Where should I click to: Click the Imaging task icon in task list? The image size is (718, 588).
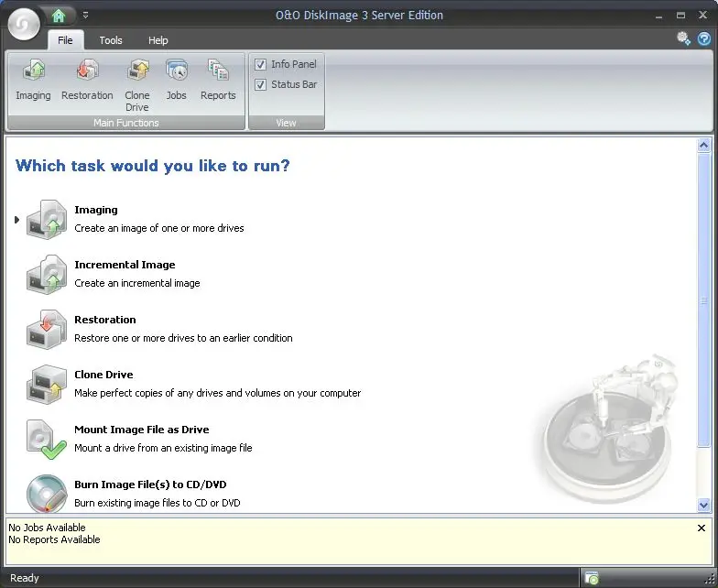(x=46, y=220)
